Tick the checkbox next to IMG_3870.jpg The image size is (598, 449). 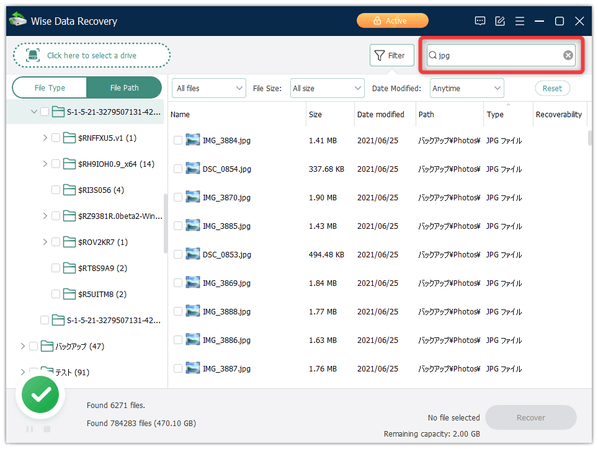pyautogui.click(x=178, y=198)
